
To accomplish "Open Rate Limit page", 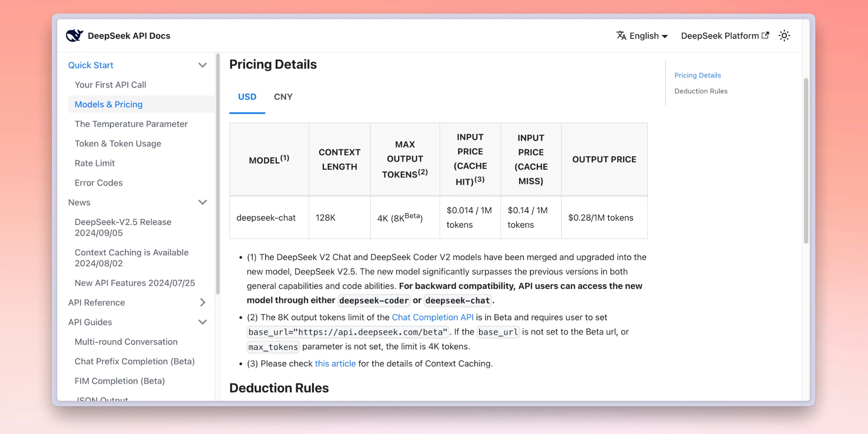I will pyautogui.click(x=95, y=163).
